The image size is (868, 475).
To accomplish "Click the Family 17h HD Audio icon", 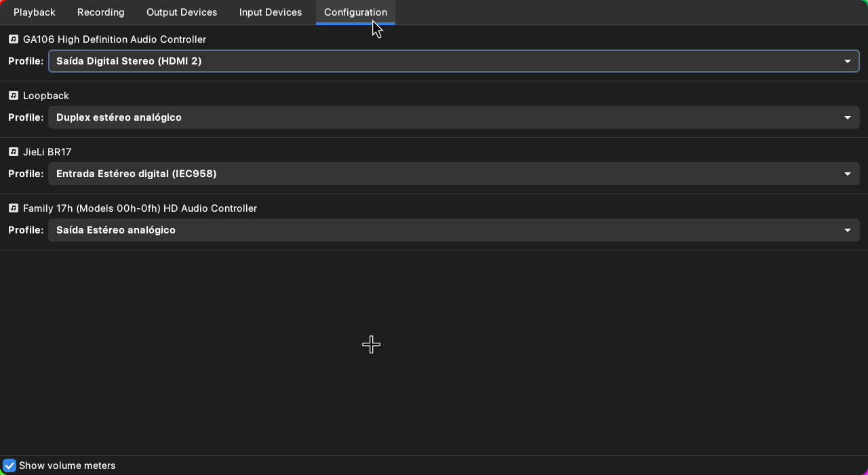I will (x=13, y=208).
